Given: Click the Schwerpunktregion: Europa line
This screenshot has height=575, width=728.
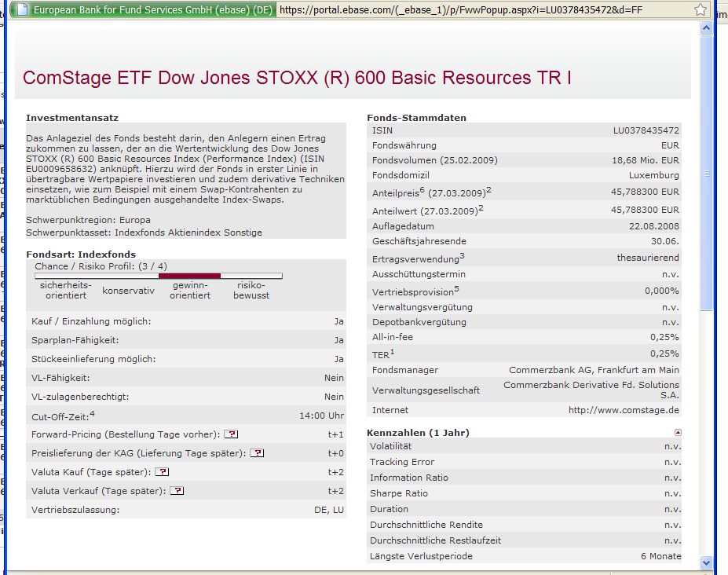Looking at the screenshot, I should tap(88, 220).
